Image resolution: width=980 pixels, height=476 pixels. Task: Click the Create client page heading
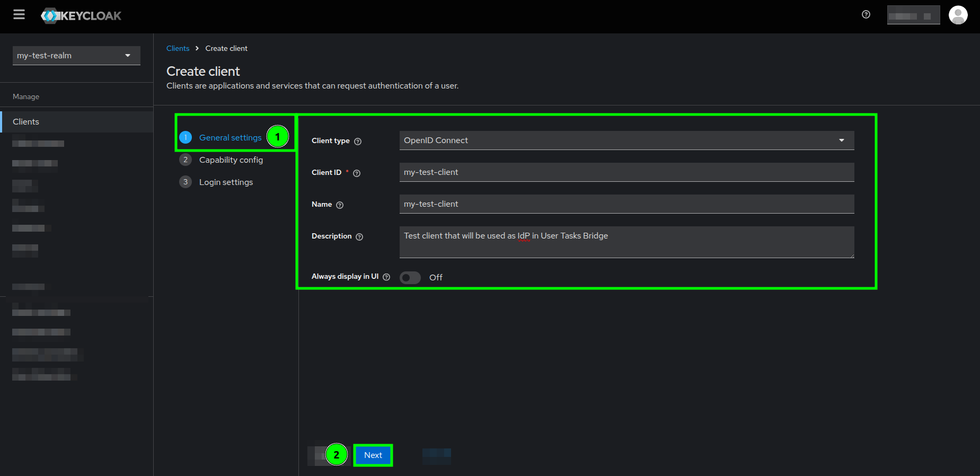pyautogui.click(x=203, y=71)
